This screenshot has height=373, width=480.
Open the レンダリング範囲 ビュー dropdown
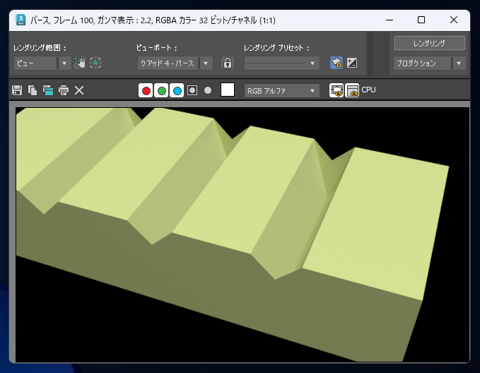click(42, 63)
